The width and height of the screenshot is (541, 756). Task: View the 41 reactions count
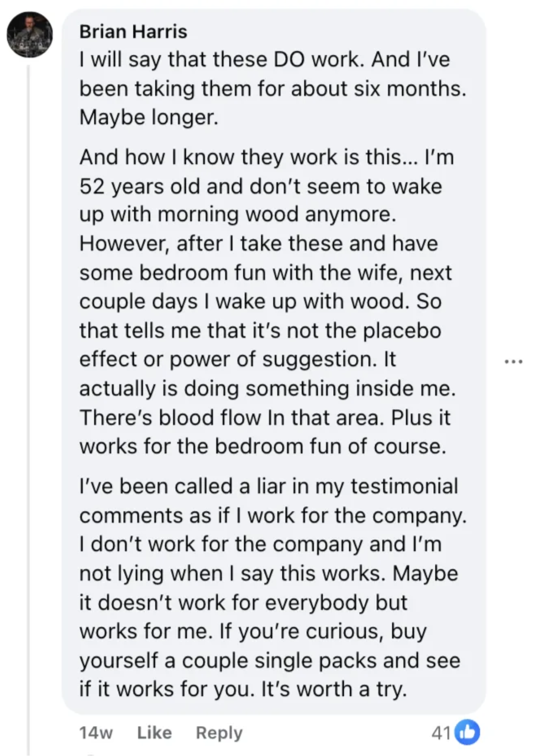pyautogui.click(x=440, y=733)
